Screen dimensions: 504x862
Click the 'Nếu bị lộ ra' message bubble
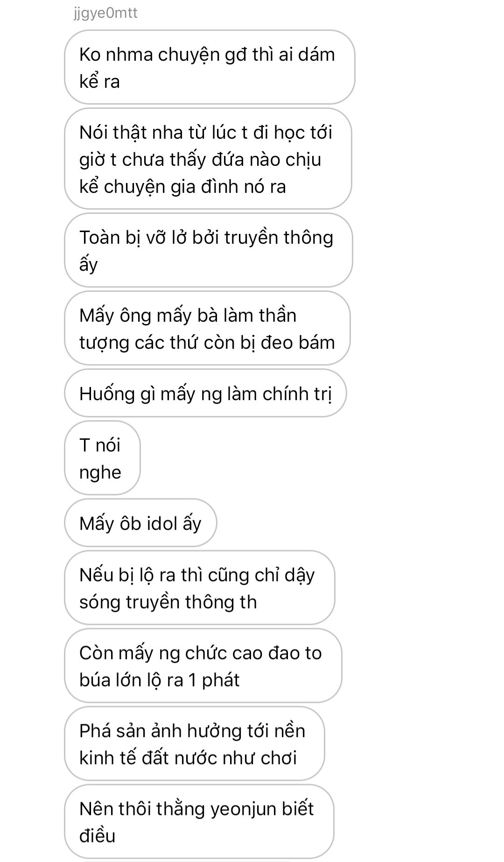point(199,588)
